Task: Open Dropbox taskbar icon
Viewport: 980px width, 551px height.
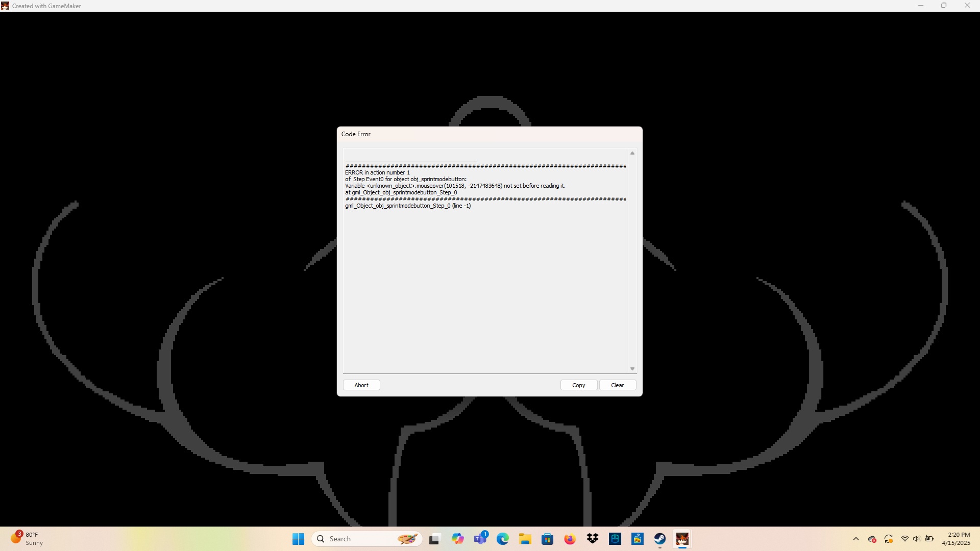Action: [592, 539]
